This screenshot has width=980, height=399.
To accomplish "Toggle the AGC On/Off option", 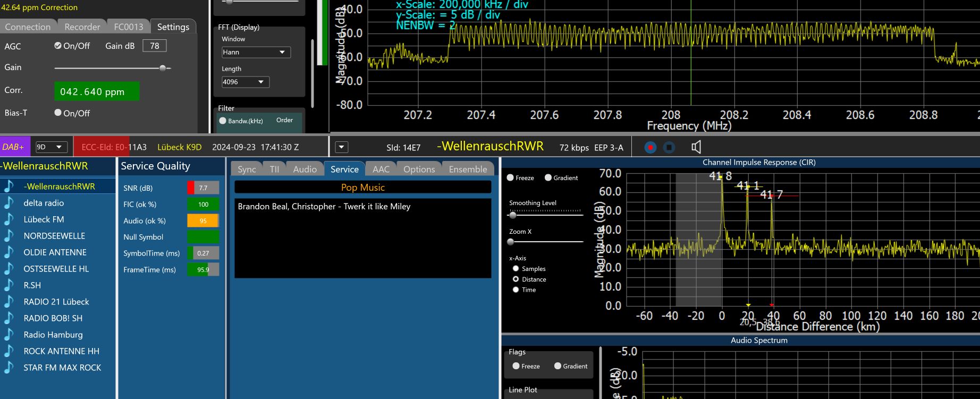I will 58,46.
